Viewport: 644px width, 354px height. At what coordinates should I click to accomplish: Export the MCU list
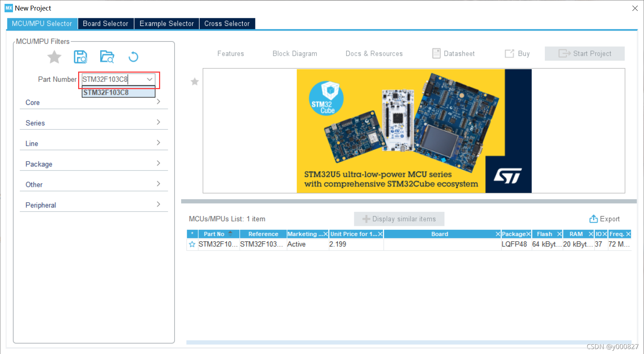pyautogui.click(x=604, y=219)
